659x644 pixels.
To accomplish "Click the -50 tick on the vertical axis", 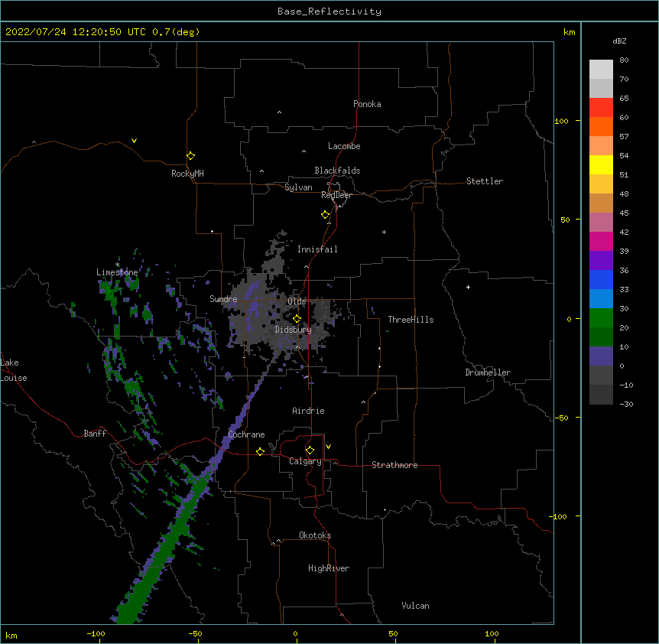I will pos(561,418).
